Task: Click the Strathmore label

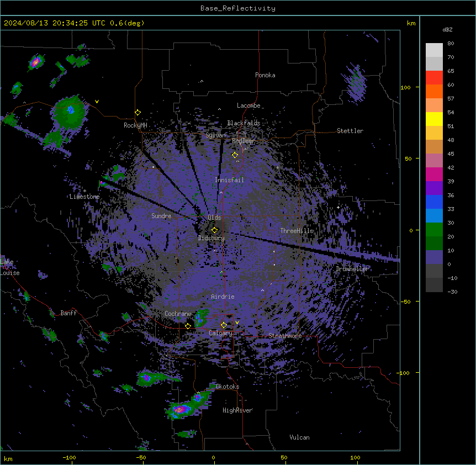Action: 285,336
